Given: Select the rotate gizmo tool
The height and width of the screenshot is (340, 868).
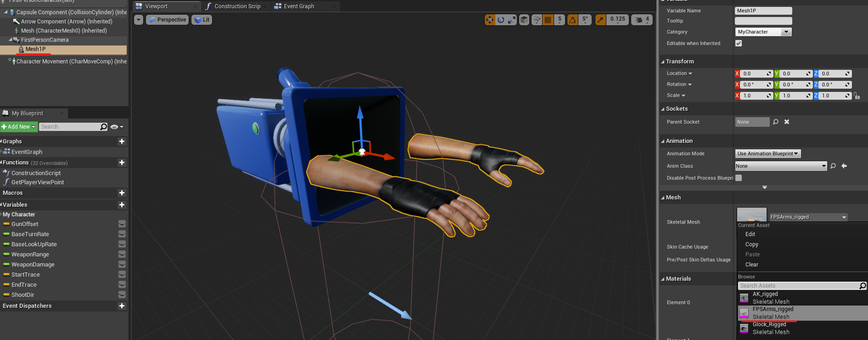Looking at the screenshot, I should click(501, 20).
